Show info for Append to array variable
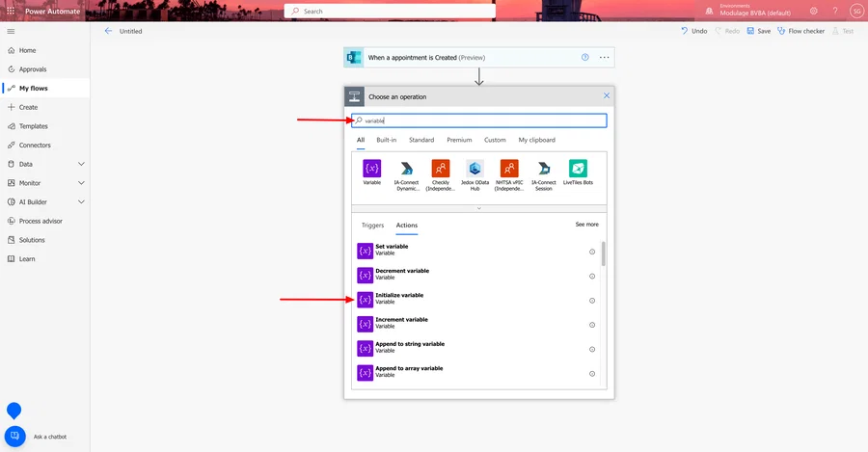The image size is (868, 452). (592, 373)
